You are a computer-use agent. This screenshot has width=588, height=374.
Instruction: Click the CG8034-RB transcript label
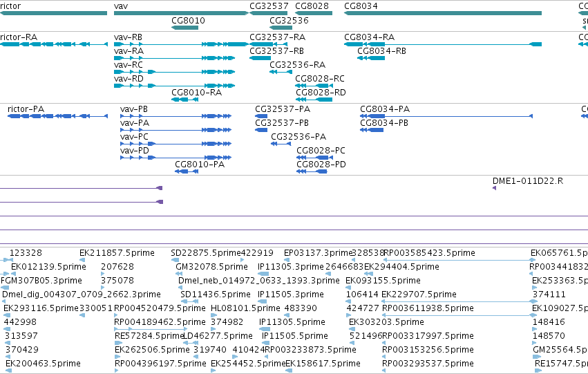pos(381,51)
